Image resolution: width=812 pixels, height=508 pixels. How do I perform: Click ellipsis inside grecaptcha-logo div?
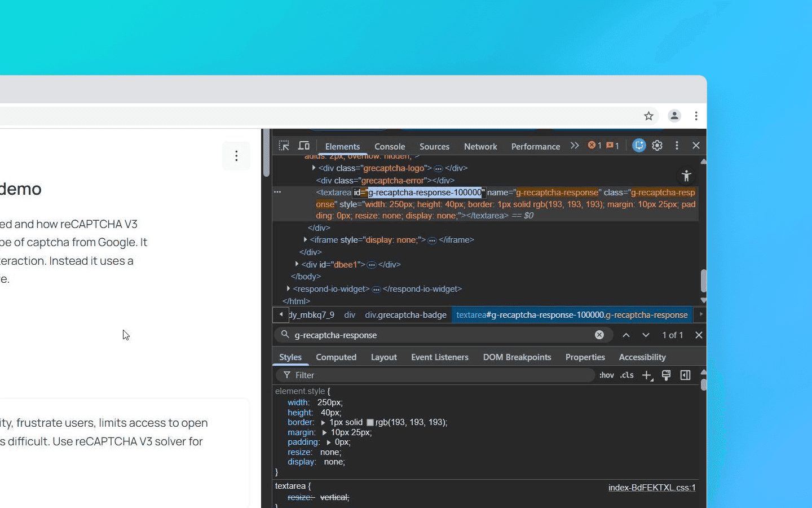click(x=438, y=169)
